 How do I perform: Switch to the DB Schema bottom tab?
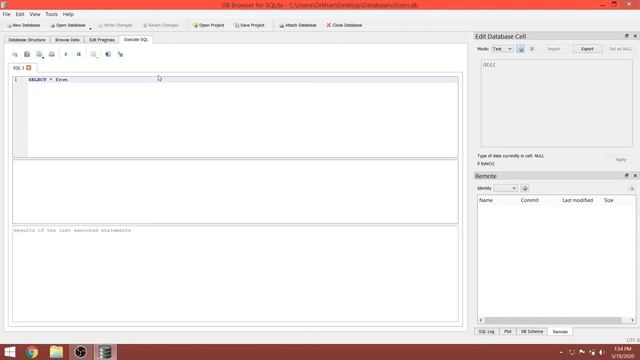tap(532, 332)
